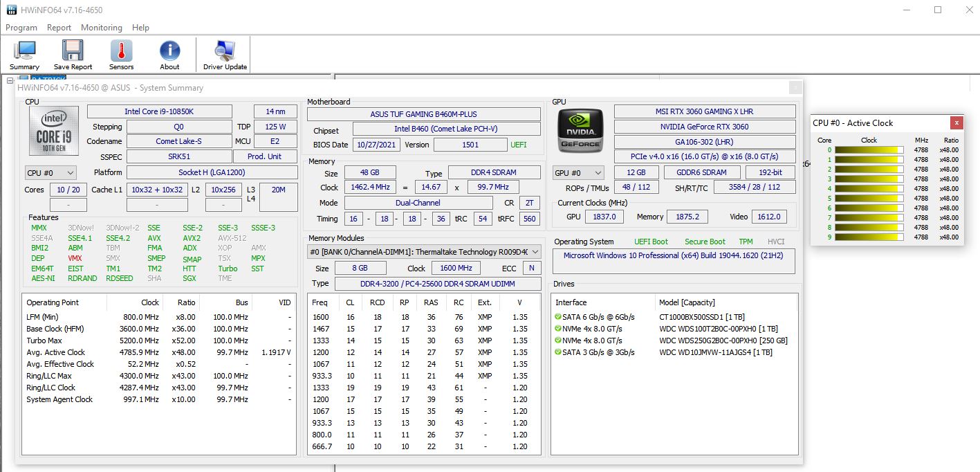Image resolution: width=980 pixels, height=472 pixels.
Task: Open the Help menu
Action: coord(140,28)
